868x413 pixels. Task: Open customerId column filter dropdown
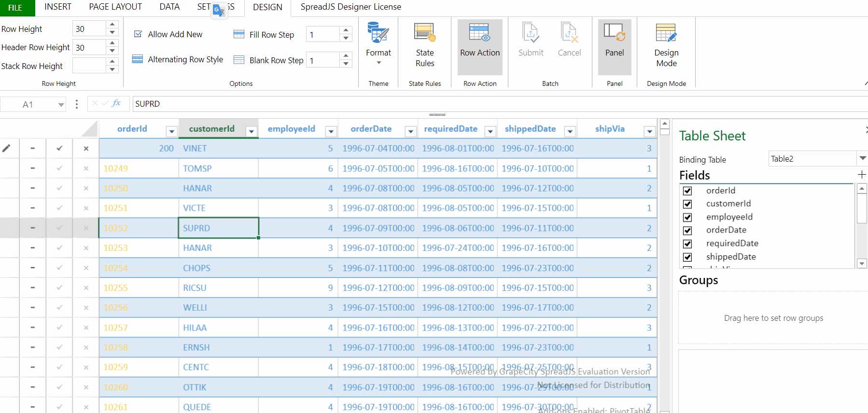[x=251, y=131]
